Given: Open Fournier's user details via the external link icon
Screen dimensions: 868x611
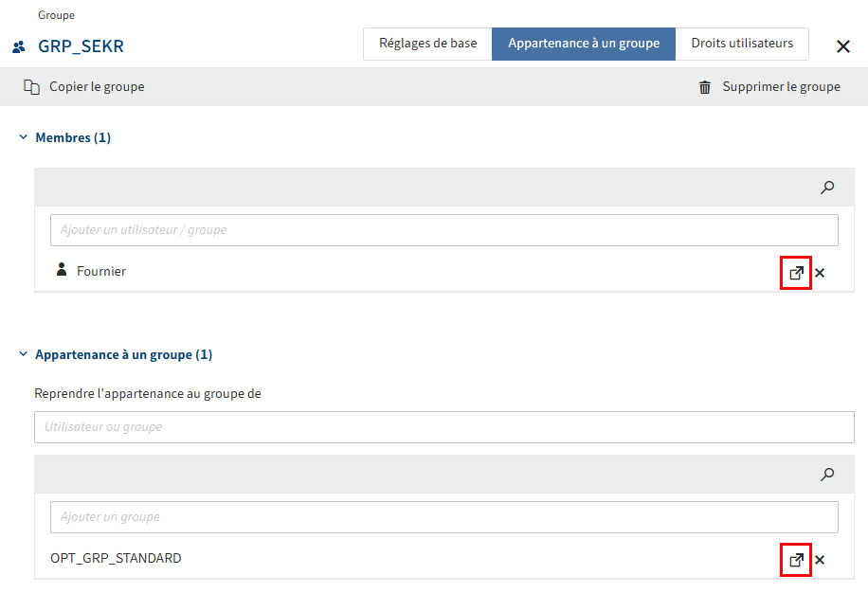Looking at the screenshot, I should pyautogui.click(x=796, y=273).
